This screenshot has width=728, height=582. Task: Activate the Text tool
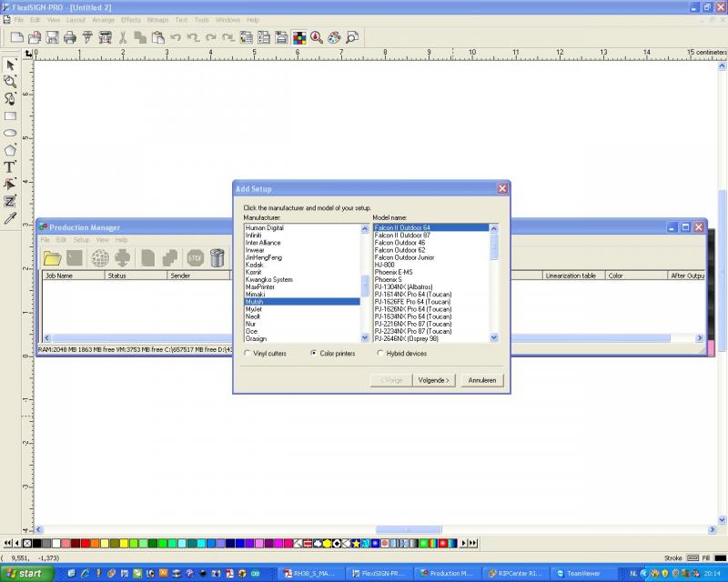coord(10,167)
